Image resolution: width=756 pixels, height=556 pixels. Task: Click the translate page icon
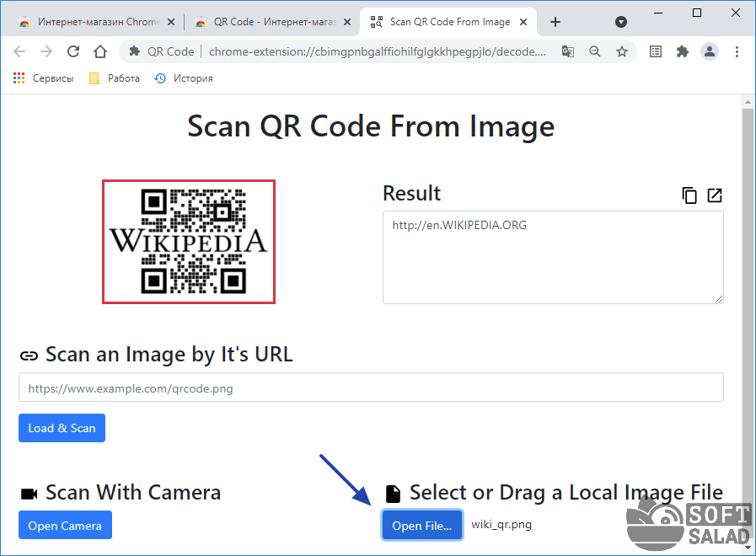(568, 51)
